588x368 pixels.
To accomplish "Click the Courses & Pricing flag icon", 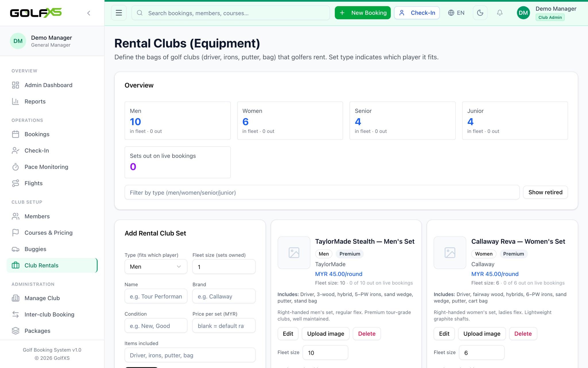I will pyautogui.click(x=16, y=233).
